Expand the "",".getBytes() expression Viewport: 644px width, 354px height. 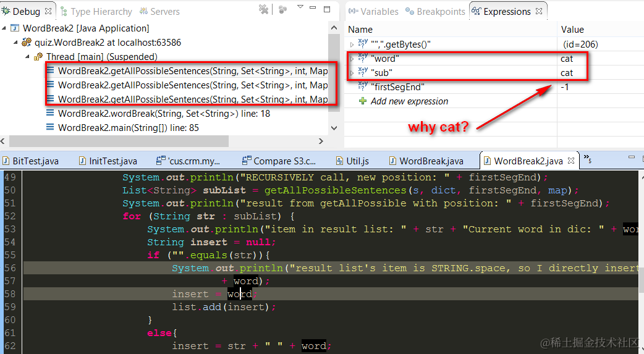click(352, 44)
